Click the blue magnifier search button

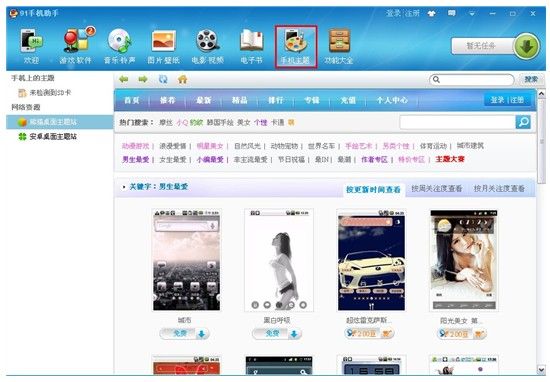click(x=523, y=122)
